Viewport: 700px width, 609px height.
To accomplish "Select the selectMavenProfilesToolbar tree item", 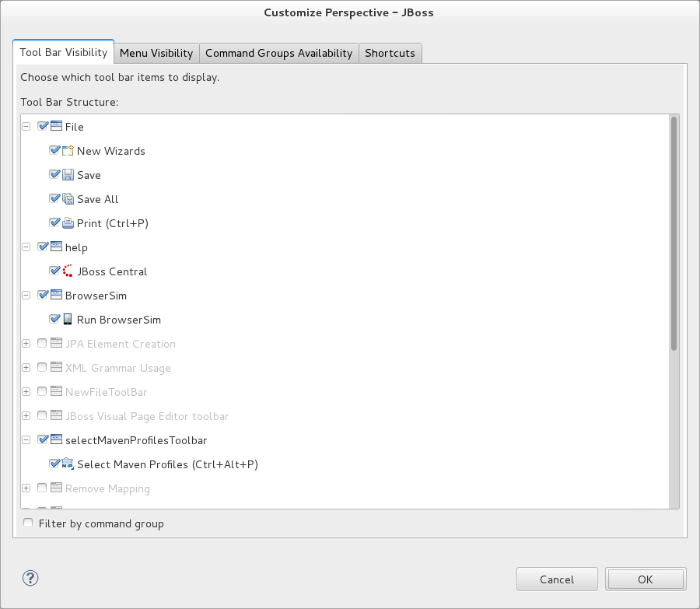I will [136, 439].
